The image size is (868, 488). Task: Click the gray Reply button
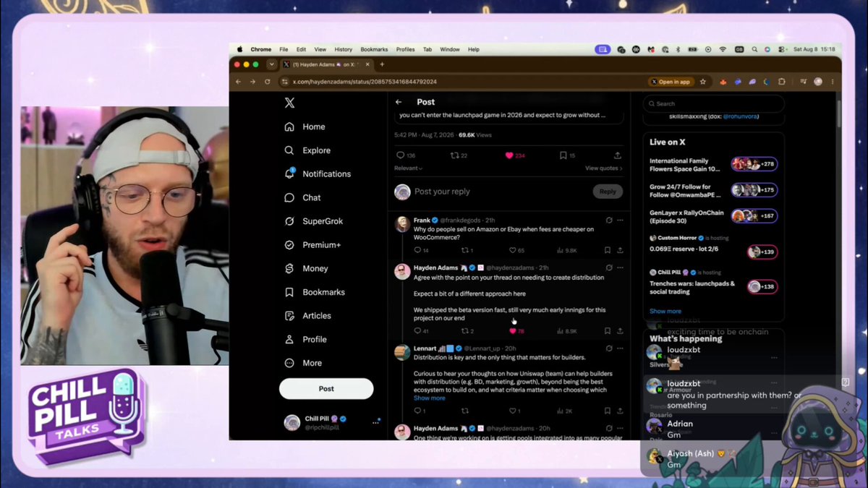click(x=608, y=192)
